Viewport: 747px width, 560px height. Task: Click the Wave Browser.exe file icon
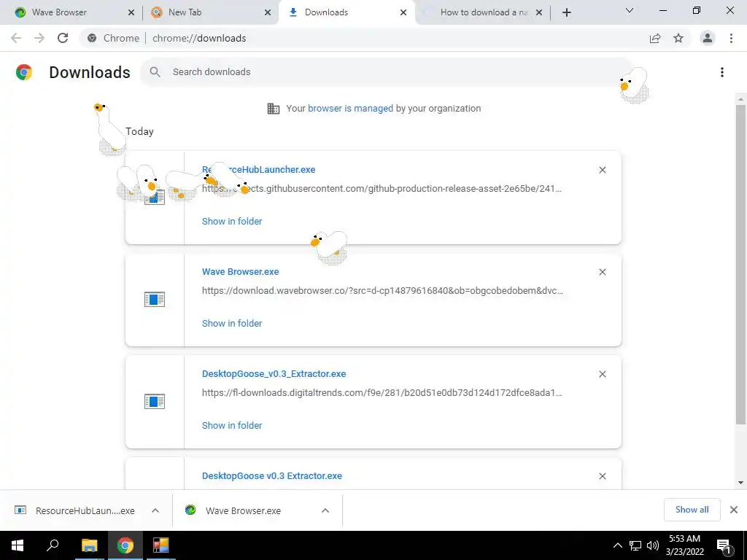(x=155, y=300)
